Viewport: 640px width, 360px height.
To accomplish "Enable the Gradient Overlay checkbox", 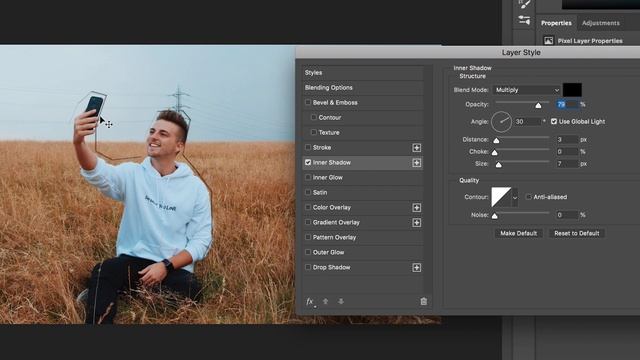I will coord(308,222).
